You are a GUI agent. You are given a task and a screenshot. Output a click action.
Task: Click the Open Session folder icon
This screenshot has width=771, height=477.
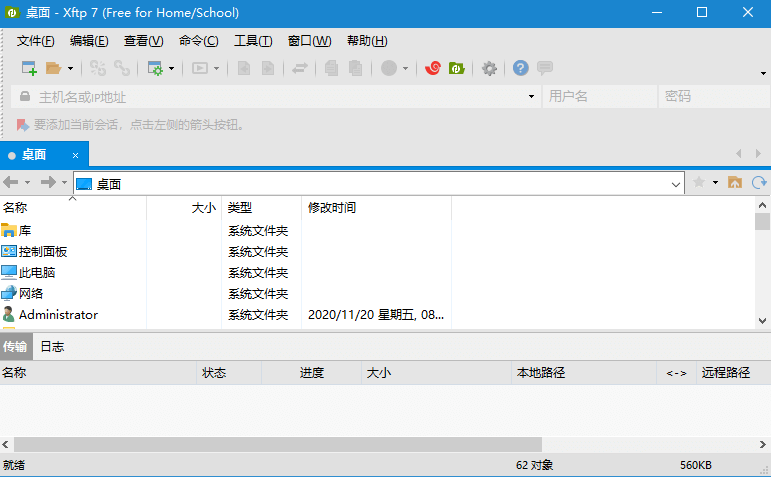(x=52, y=68)
